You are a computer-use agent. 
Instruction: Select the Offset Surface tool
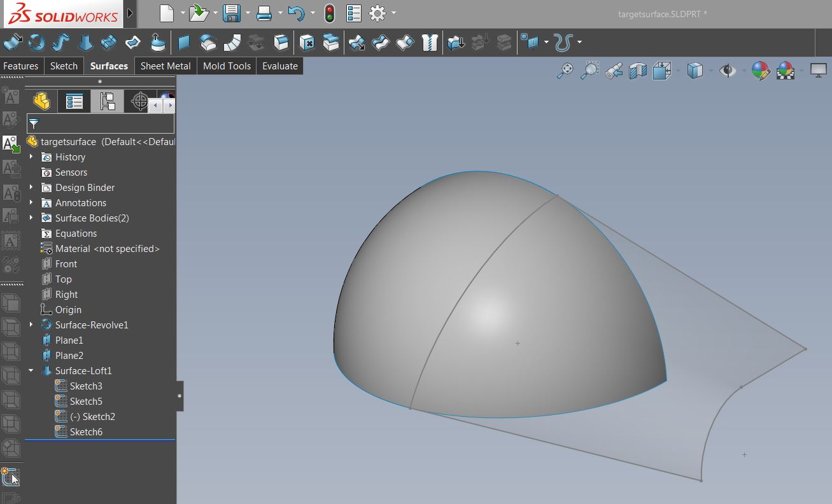[x=208, y=43]
